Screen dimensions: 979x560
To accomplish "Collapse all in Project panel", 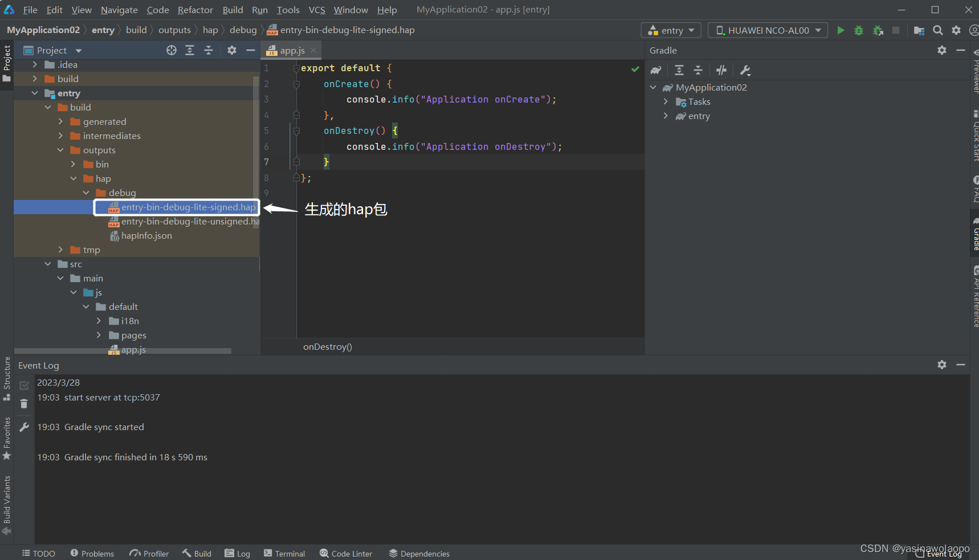I will click(x=209, y=50).
